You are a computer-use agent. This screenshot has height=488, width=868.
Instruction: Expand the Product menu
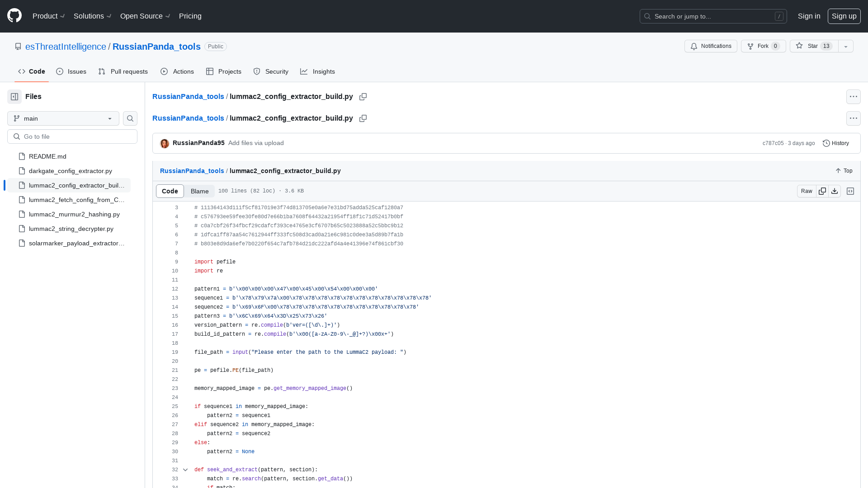(x=49, y=16)
